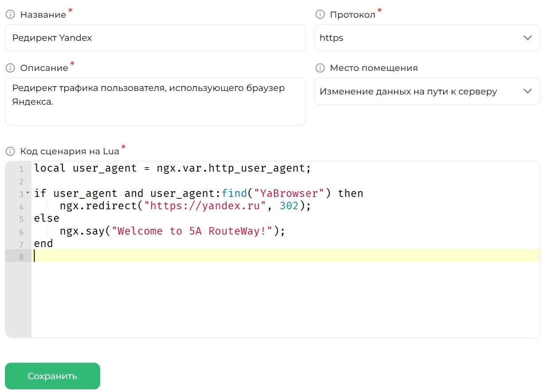Click the else keyword on line 5
544x392 pixels.
pos(47,219)
